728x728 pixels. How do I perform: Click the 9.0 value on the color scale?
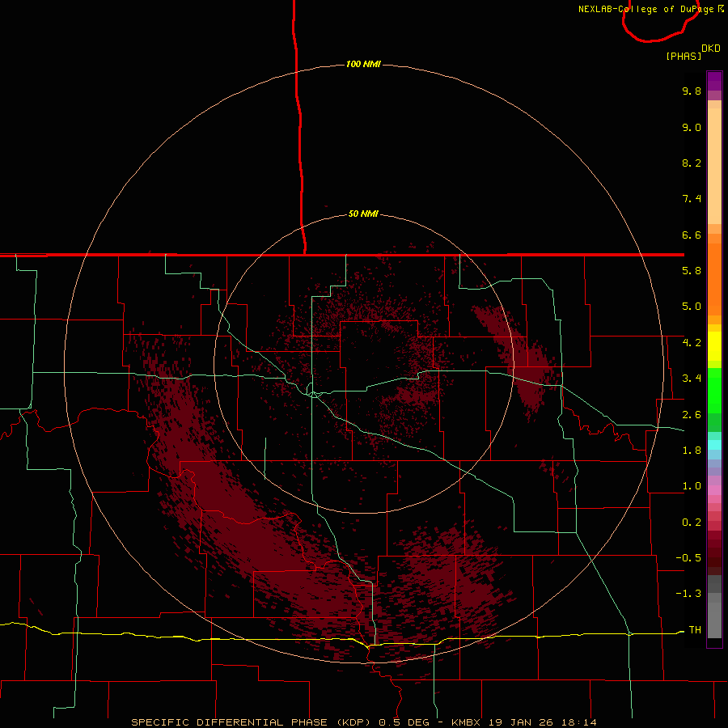pos(692,127)
